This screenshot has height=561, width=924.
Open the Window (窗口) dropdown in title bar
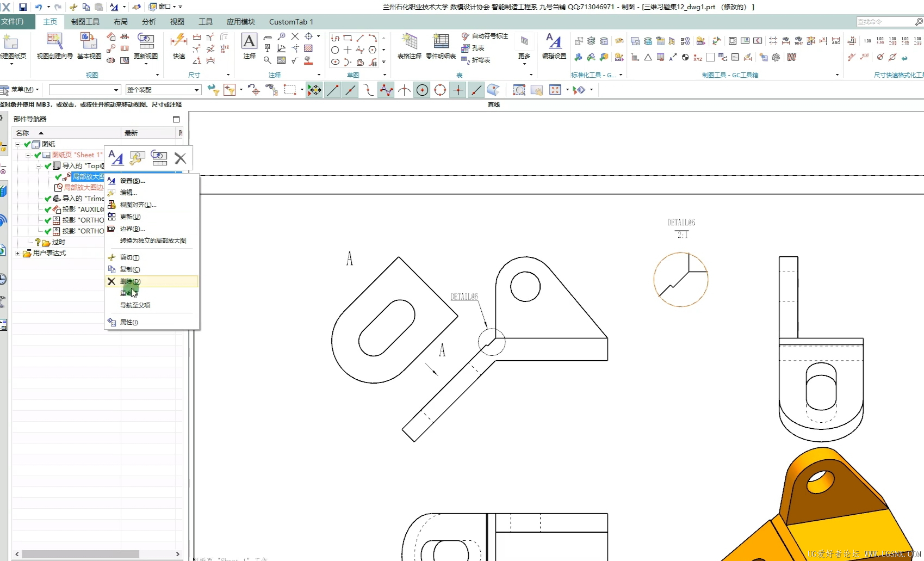pos(165,7)
